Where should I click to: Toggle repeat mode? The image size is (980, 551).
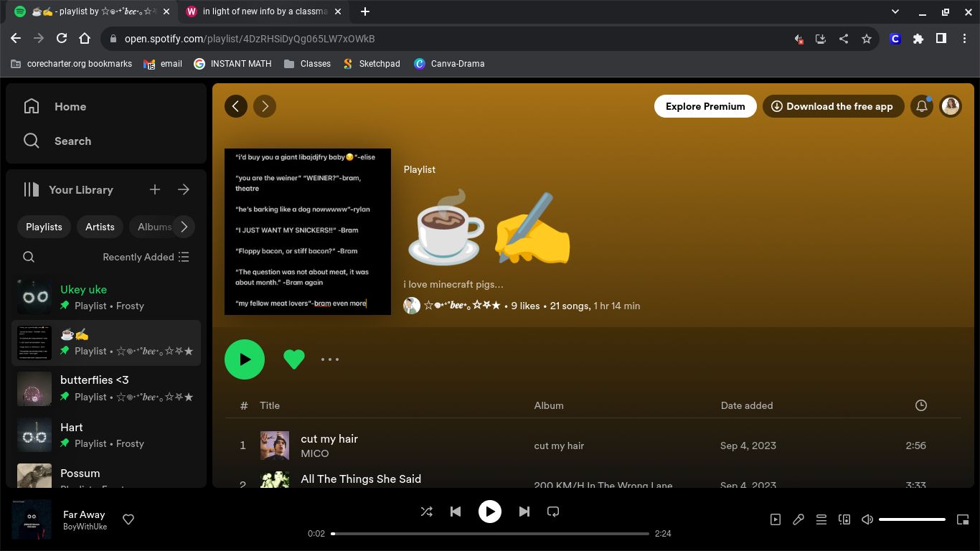click(x=553, y=512)
